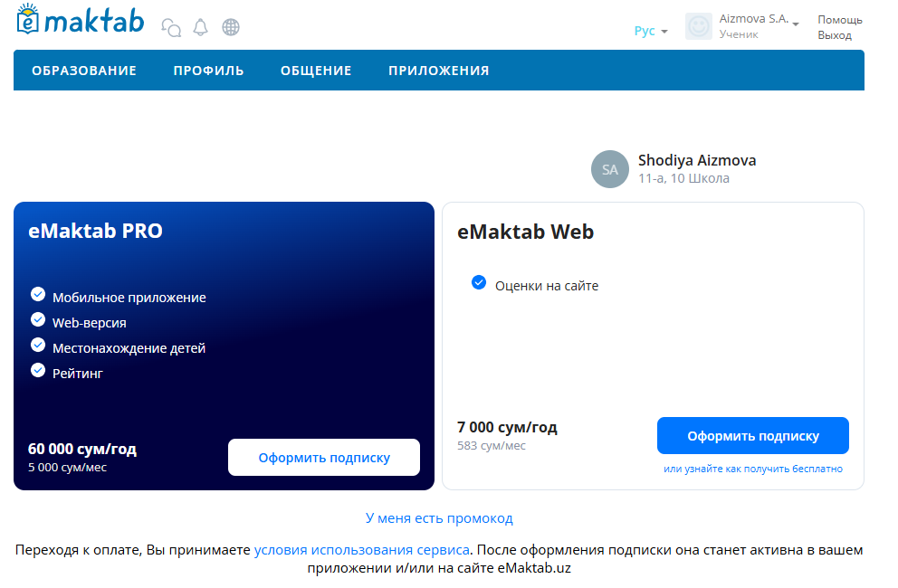Click checkmark beside Рейтинг

[x=38, y=370]
